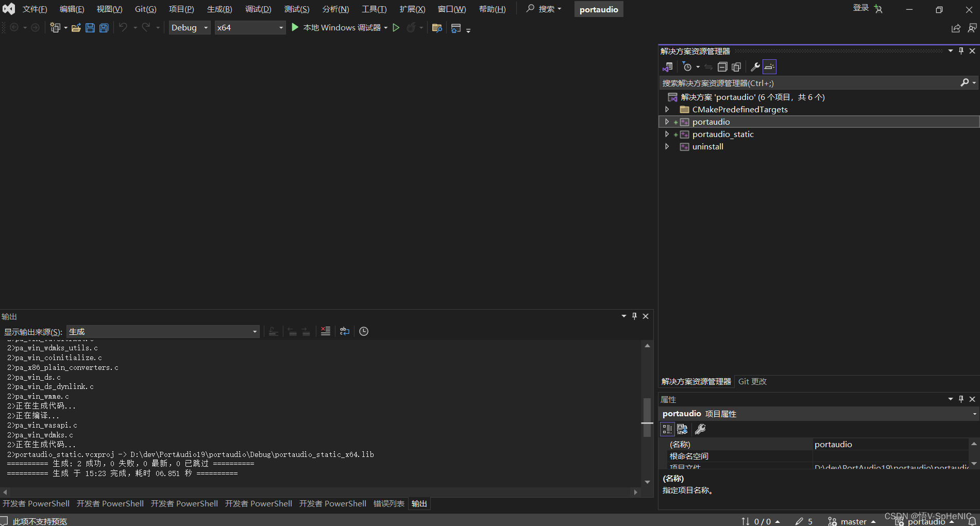Click the Save All icon

click(104, 28)
